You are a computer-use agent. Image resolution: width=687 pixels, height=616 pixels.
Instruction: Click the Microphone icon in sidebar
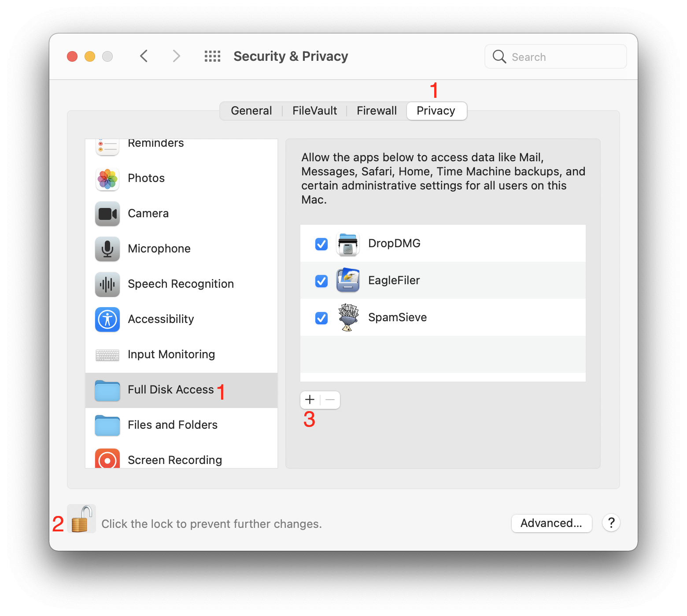(107, 249)
